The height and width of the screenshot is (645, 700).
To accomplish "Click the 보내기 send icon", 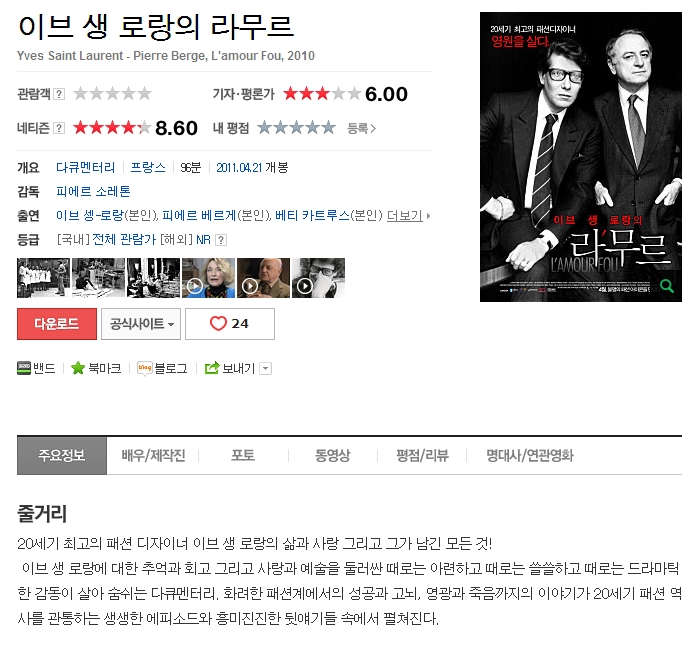I will (x=212, y=368).
